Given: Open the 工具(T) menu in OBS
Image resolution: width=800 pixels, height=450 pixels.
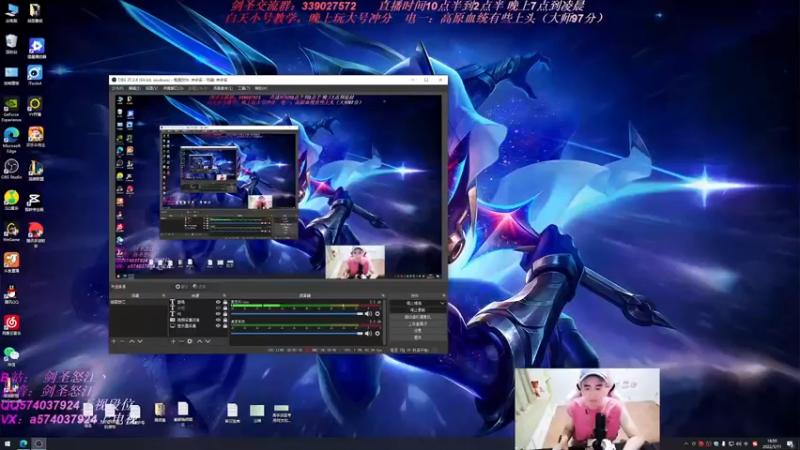Looking at the screenshot, I should coord(243,88).
